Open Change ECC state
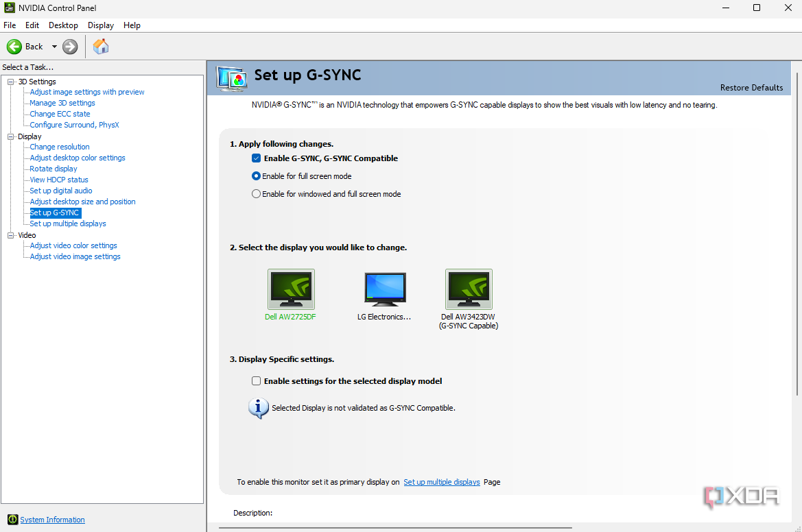This screenshot has height=532, width=802. coord(60,114)
